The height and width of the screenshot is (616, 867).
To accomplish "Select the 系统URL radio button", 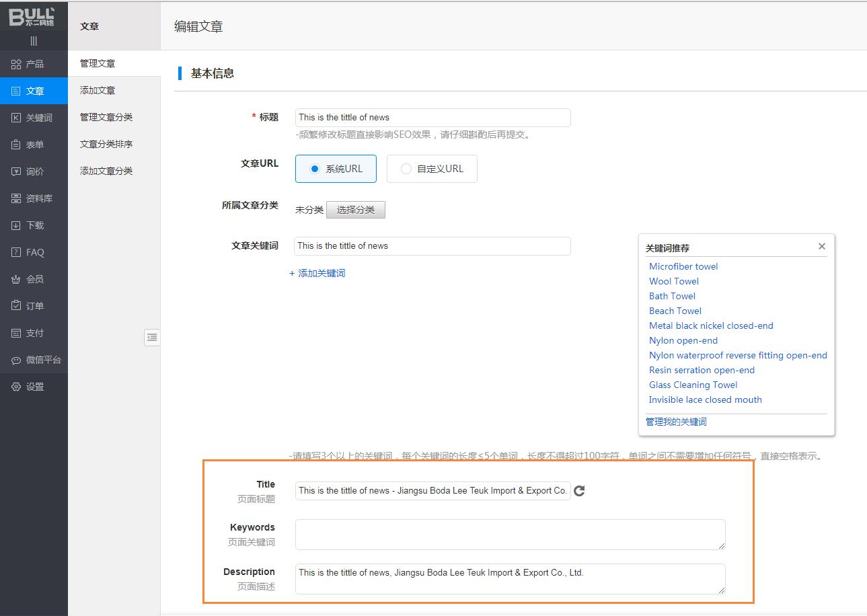I will (314, 169).
